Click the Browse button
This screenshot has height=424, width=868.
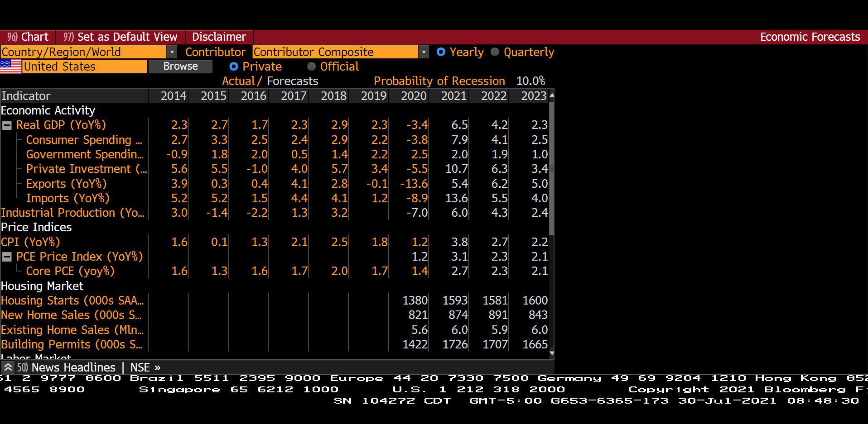(x=180, y=66)
